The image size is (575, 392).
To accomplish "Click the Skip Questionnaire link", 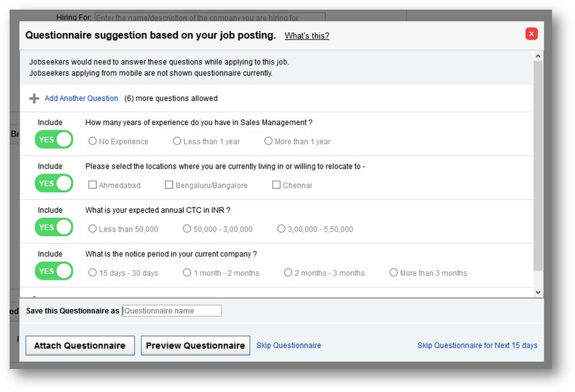I will (288, 345).
